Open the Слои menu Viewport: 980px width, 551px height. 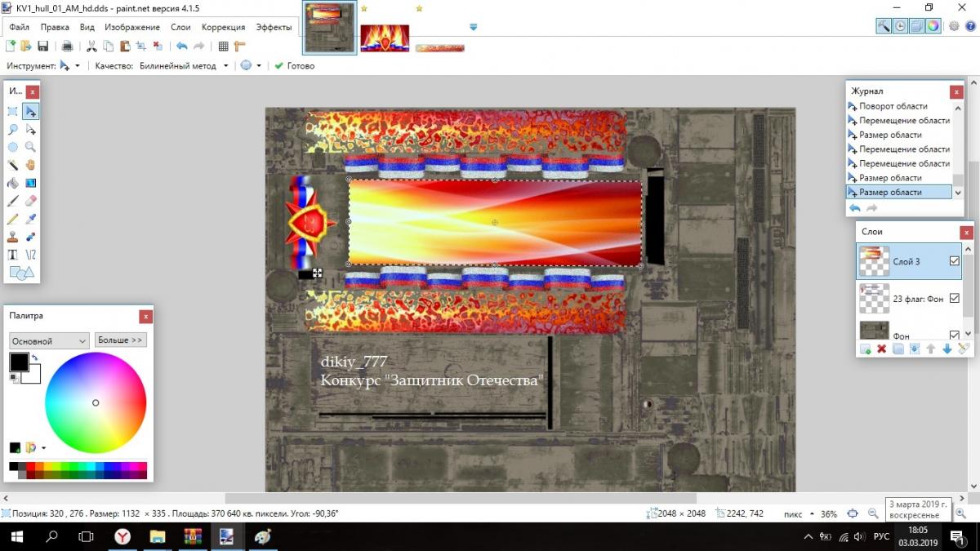(x=180, y=27)
